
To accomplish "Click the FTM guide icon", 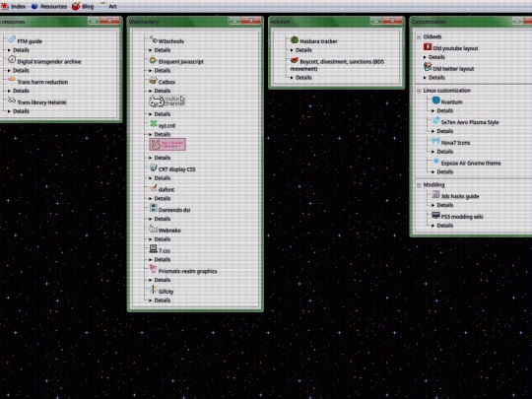I will pos(12,39).
